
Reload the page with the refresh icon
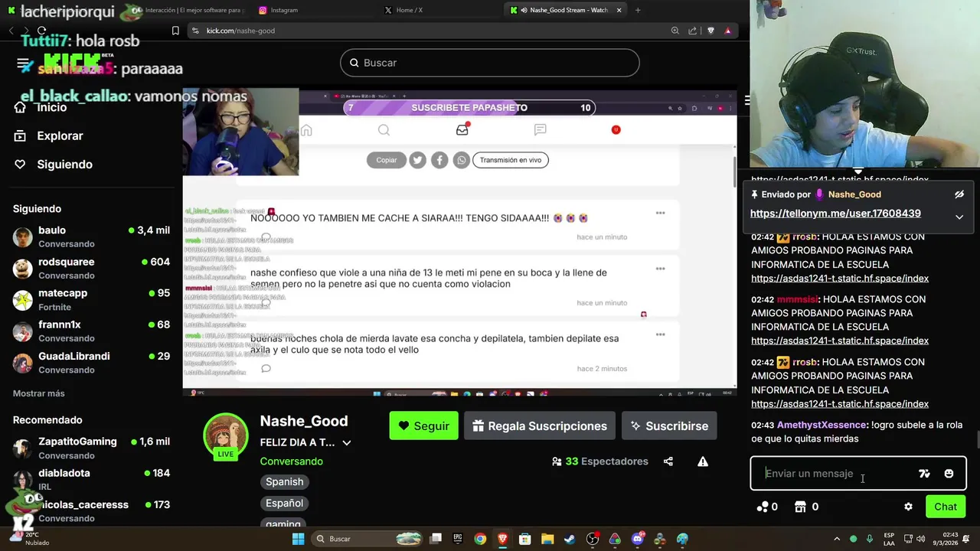tap(42, 31)
